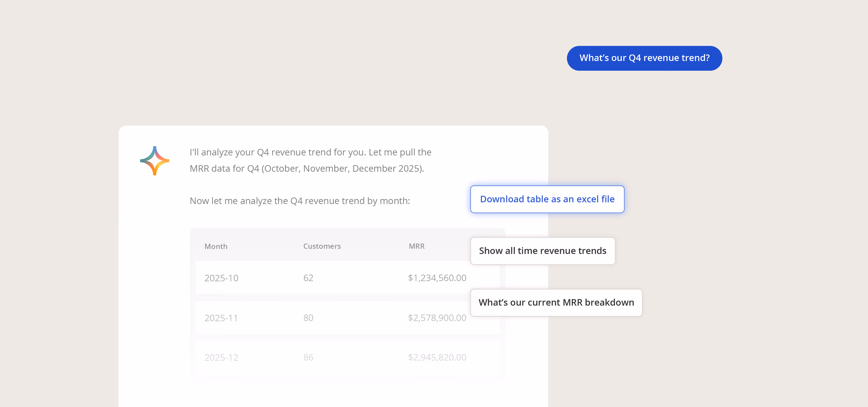Click the $2,578,900.00 MRR value
Viewport: 868px width, 407px height.
[437, 318]
